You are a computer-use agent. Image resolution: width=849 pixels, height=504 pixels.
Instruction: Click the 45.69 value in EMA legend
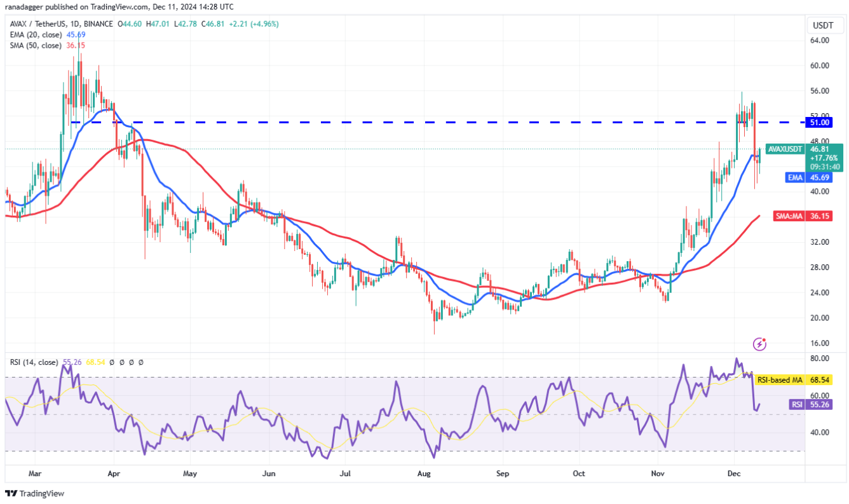(76, 35)
